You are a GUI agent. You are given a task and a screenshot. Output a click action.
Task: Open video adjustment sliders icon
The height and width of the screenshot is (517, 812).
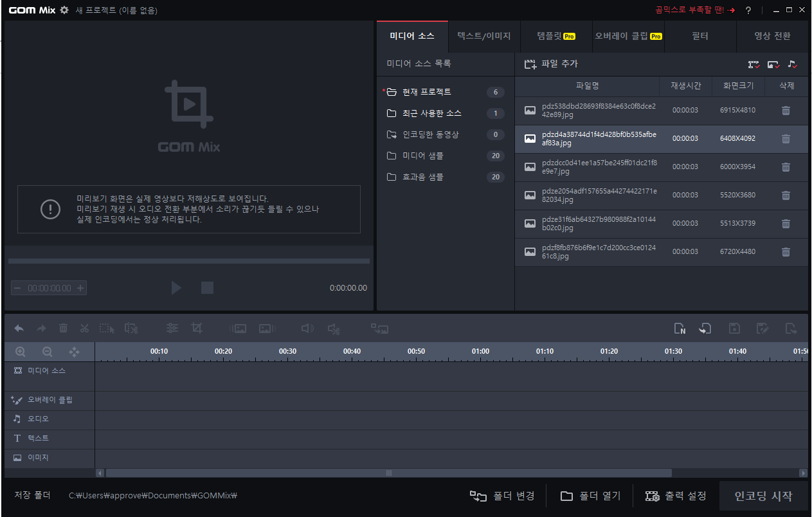tap(172, 328)
